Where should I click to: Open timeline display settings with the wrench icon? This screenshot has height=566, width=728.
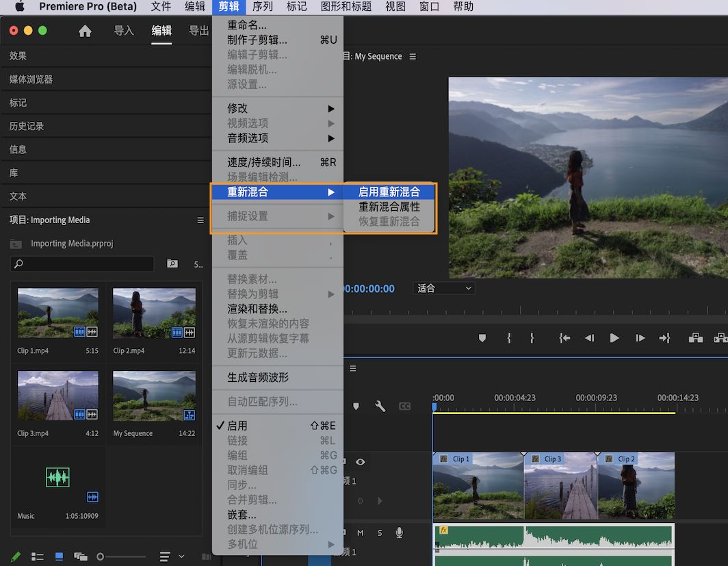380,407
